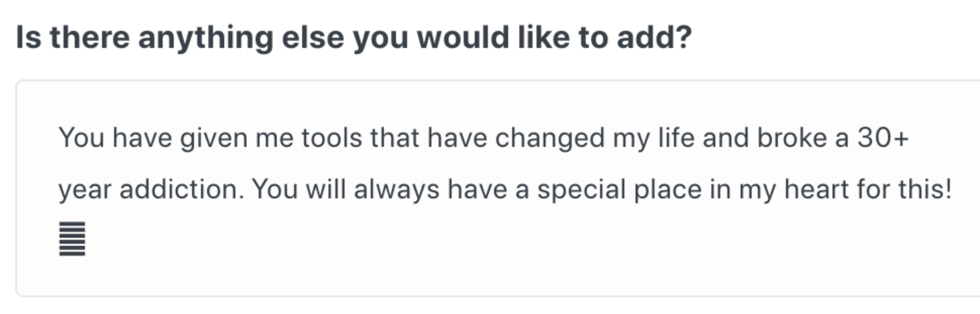The height and width of the screenshot is (314, 980).
Task: Click the word 'life' in the first line
Action: pos(676,138)
